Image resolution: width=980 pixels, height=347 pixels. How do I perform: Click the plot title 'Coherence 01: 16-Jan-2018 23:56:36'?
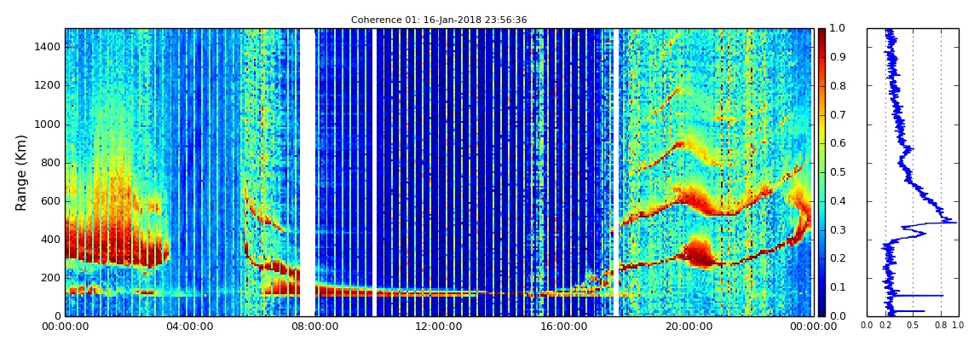tap(439, 20)
